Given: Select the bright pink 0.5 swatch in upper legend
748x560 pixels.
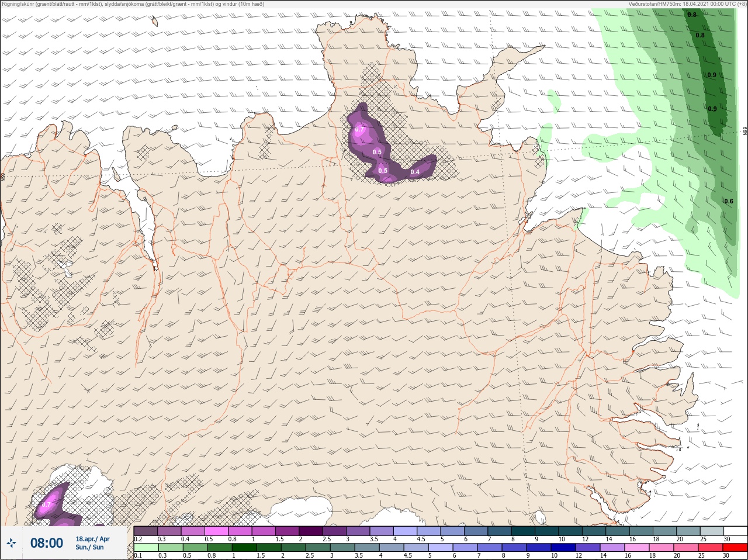Looking at the screenshot, I should tap(216, 531).
